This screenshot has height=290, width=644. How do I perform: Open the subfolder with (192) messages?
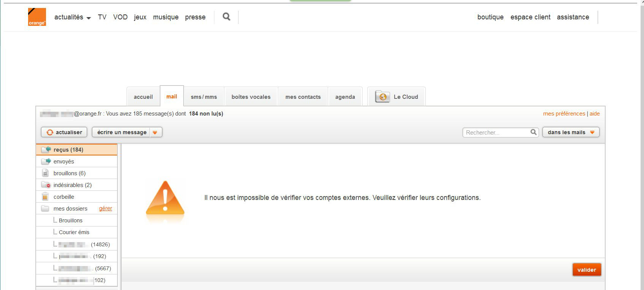[x=76, y=256]
